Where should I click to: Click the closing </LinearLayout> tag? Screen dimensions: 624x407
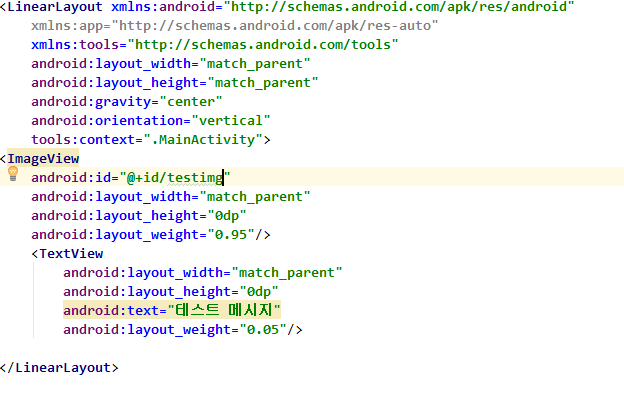(x=59, y=368)
